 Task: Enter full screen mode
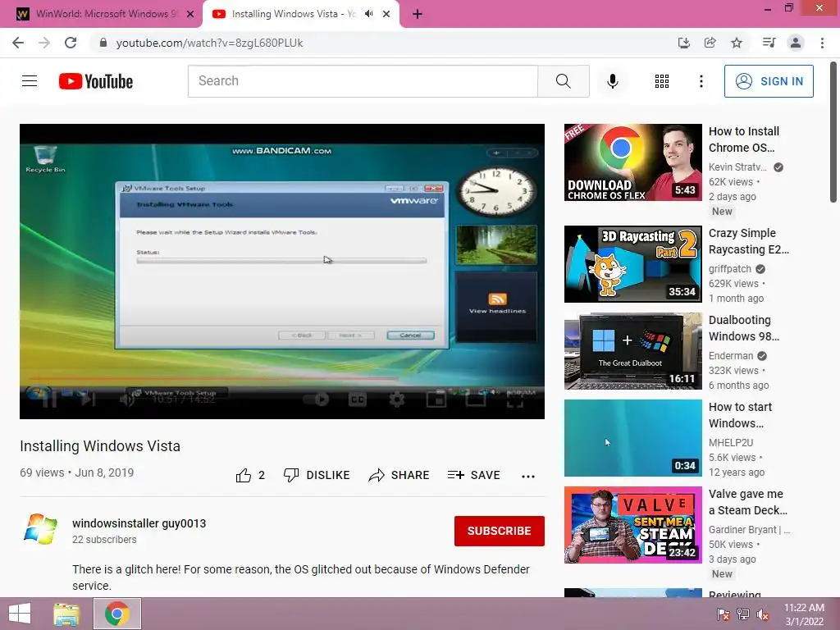pyautogui.click(x=515, y=399)
